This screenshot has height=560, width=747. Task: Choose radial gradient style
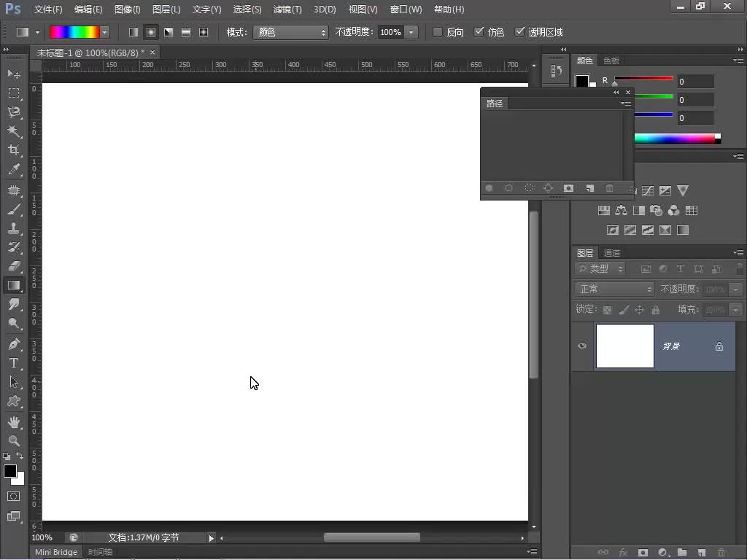pyautogui.click(x=151, y=32)
